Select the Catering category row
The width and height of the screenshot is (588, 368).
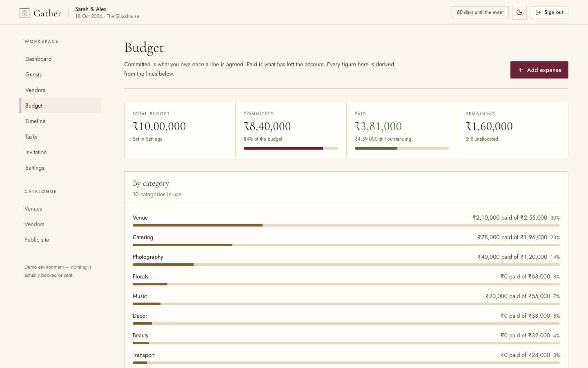click(x=346, y=240)
